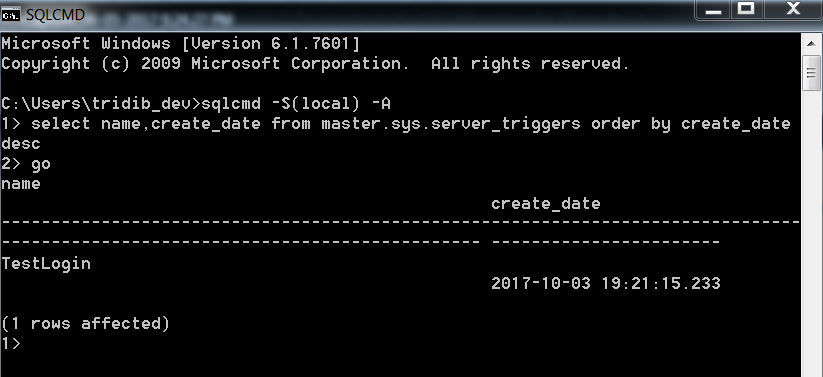Click the Copyright Microsoft Corporation line

315,64
